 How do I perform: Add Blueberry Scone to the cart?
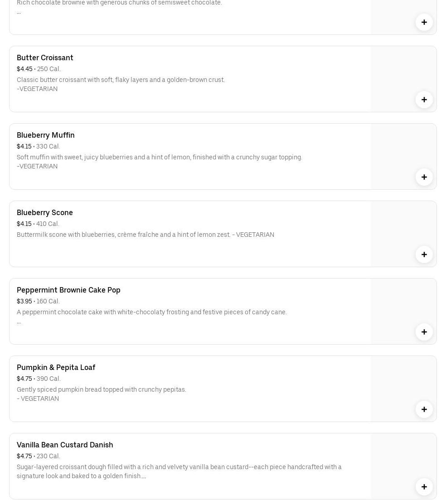(424, 254)
